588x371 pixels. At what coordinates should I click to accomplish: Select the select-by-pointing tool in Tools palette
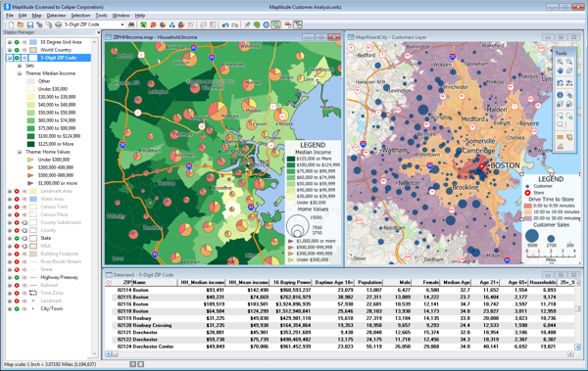[x=561, y=116]
